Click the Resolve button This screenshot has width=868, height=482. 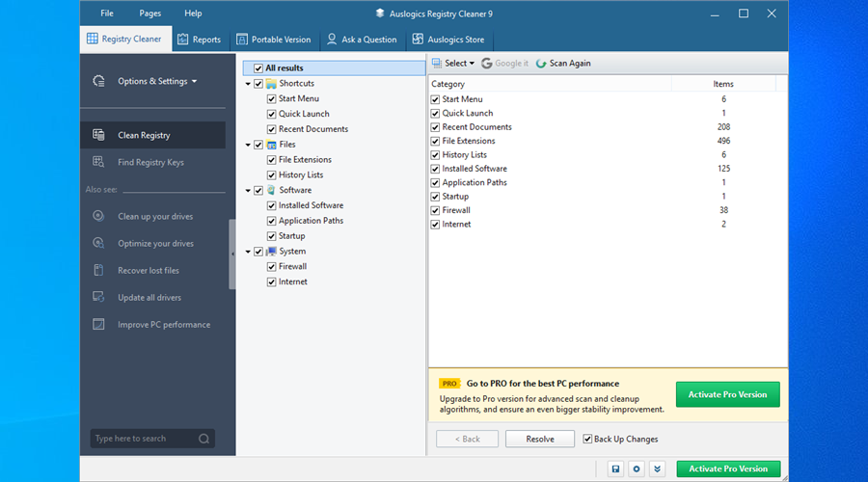(x=540, y=439)
